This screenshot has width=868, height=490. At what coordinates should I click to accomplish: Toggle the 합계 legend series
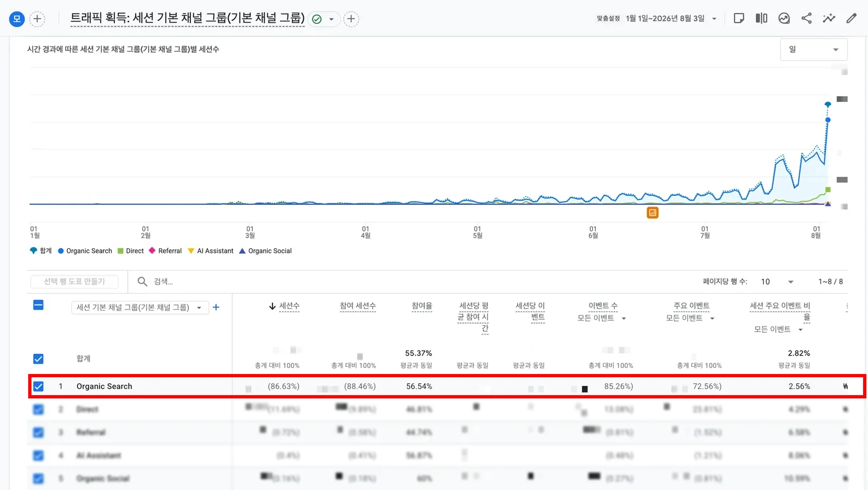tap(41, 251)
